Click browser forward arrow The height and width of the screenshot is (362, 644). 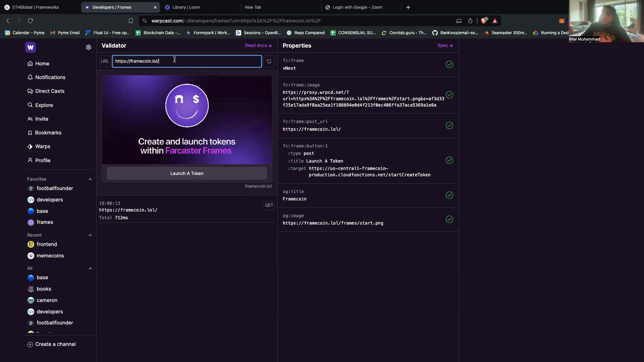click(19, 21)
